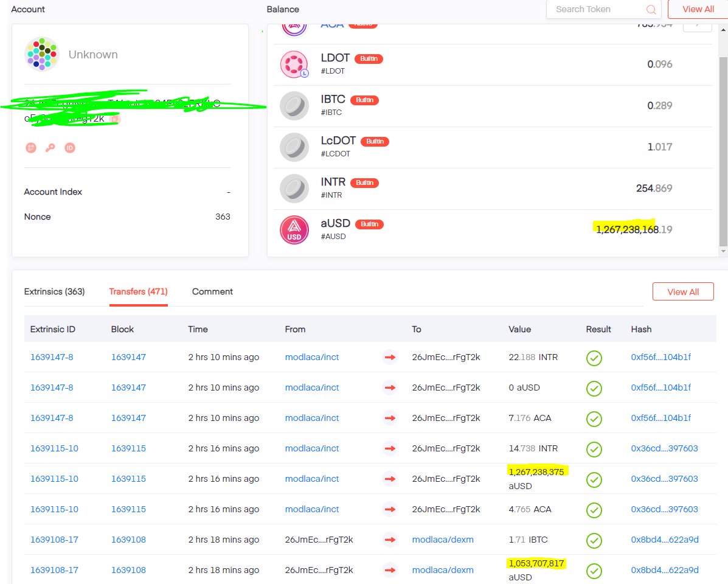Click the 'Value' column header
This screenshot has width=728, height=584.
click(x=519, y=329)
